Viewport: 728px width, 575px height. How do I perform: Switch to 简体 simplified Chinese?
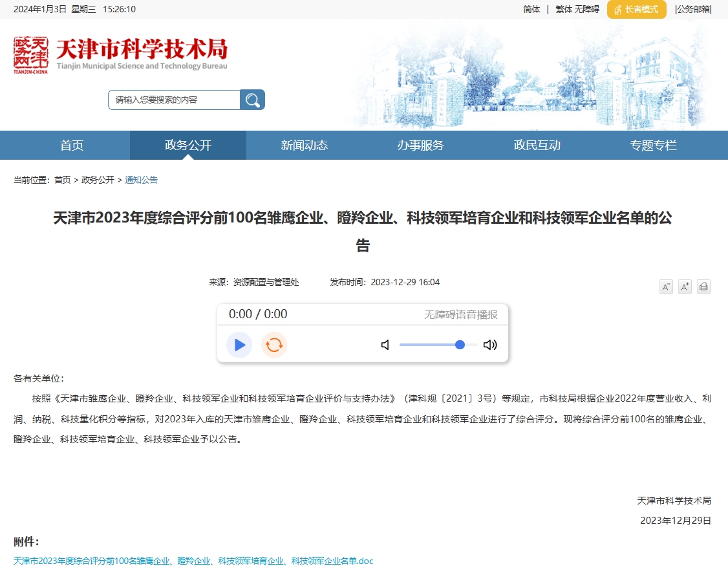[531, 9]
